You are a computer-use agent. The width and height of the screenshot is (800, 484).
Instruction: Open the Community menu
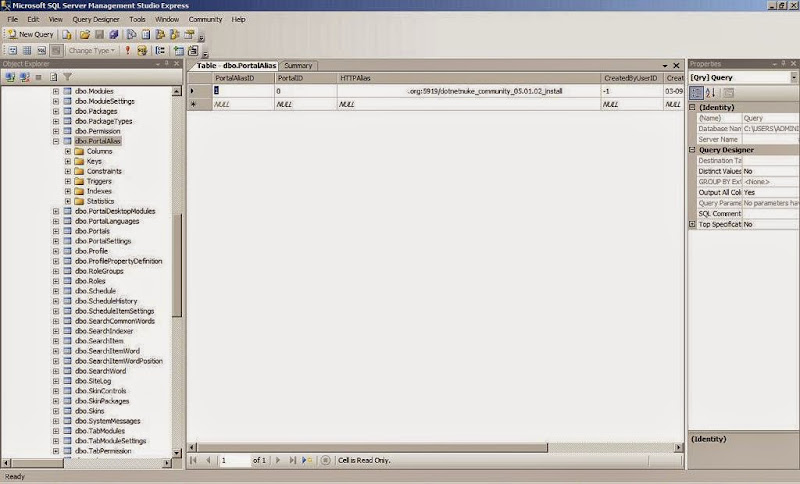205,19
